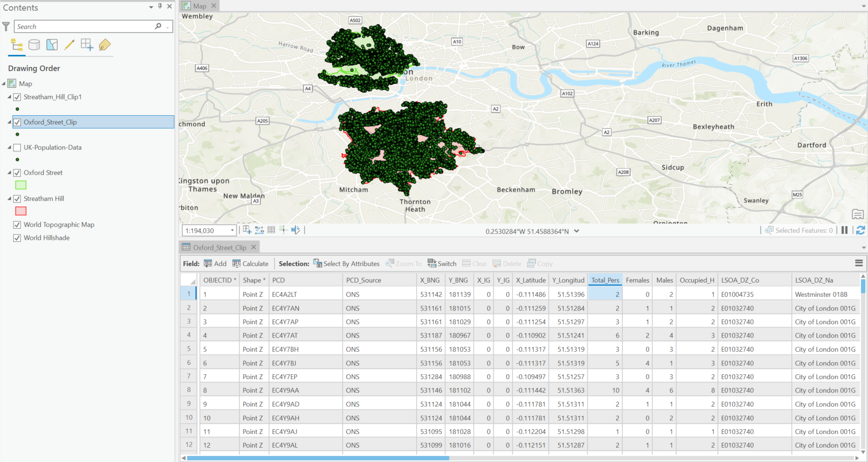Screen dimensions: 868x462
Task: Pin the Contents pane auto-hide
Action: 160,7
